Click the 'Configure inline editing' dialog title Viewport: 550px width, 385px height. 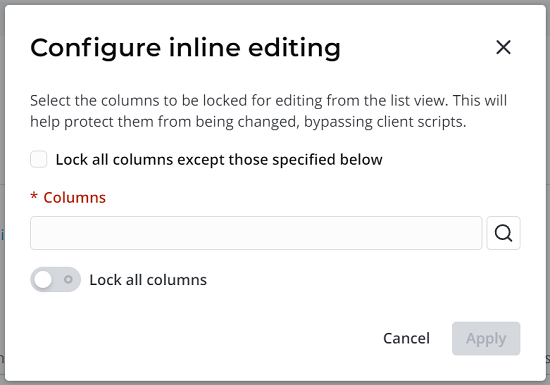[x=185, y=48]
